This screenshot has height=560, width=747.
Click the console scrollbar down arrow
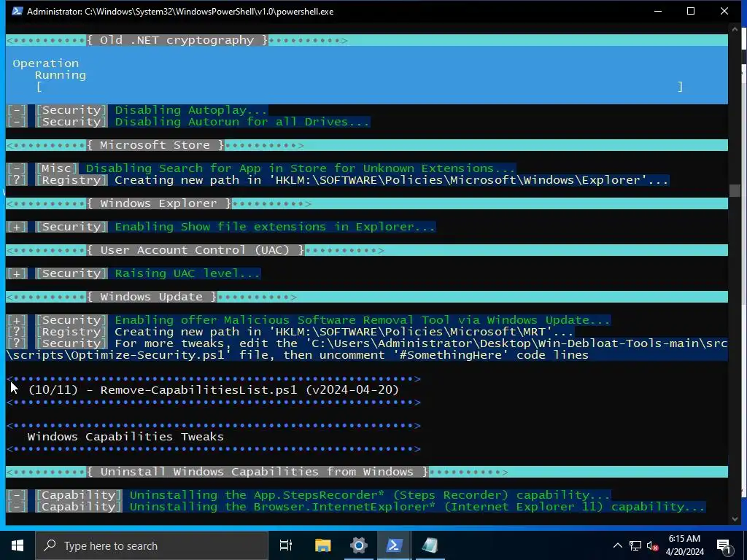click(735, 518)
